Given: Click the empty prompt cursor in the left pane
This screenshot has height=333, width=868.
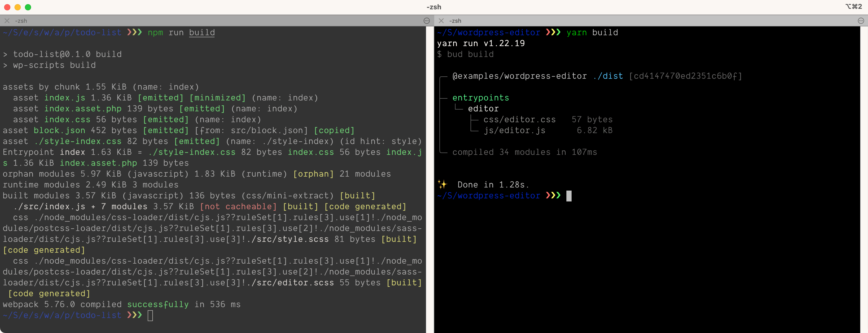Looking at the screenshot, I should tap(151, 315).
